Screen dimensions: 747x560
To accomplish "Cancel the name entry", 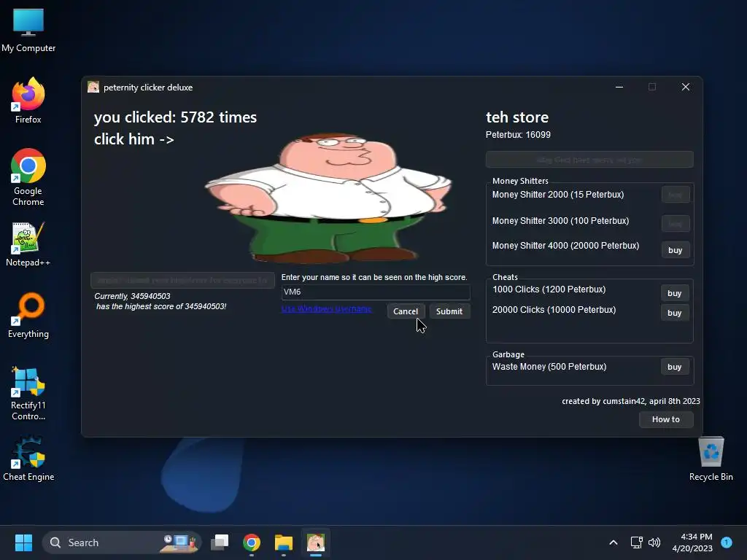I will pyautogui.click(x=406, y=311).
